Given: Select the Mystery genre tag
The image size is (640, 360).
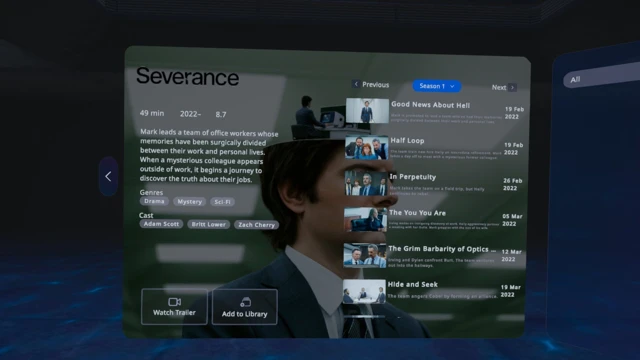Looking at the screenshot, I should [189, 202].
